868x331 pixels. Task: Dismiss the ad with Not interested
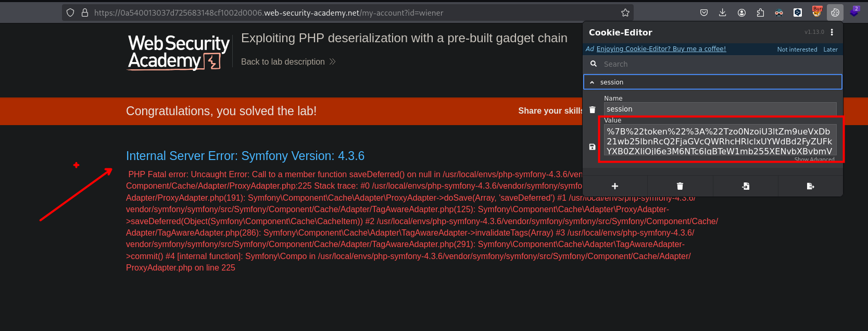[797, 50]
